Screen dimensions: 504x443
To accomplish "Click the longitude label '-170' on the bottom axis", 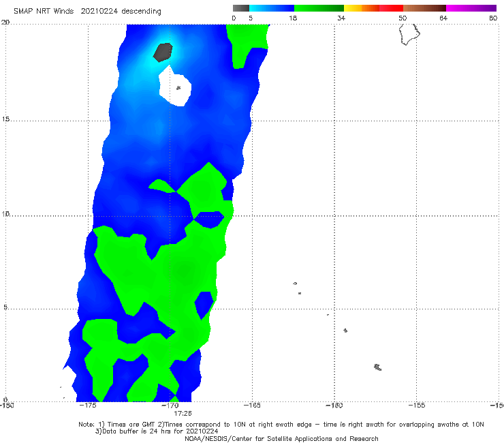I will coord(170,405).
